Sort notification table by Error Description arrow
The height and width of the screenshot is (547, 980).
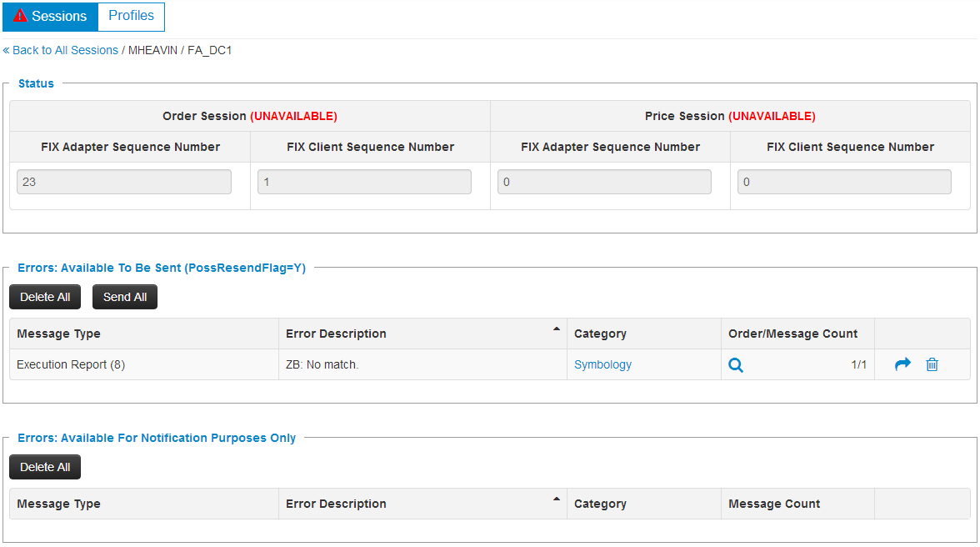pos(557,499)
